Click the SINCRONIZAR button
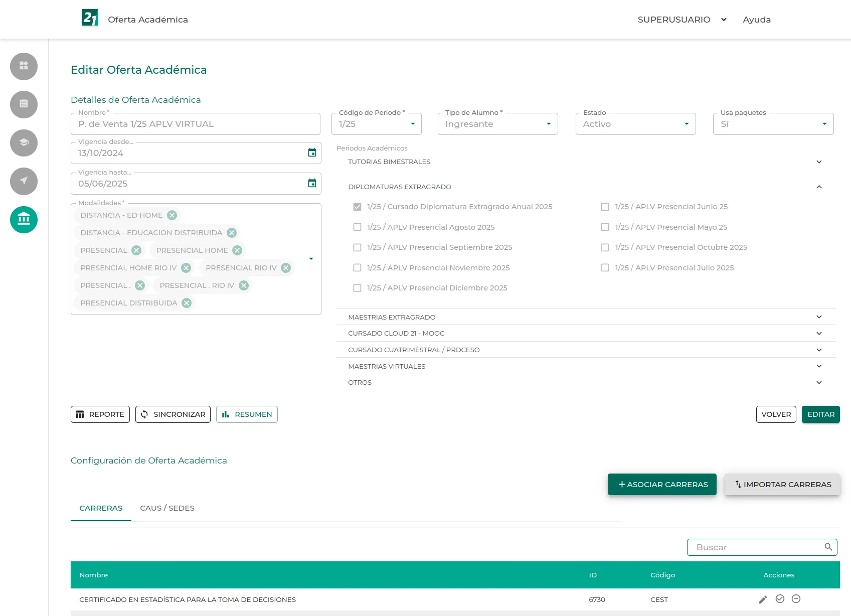 click(173, 414)
